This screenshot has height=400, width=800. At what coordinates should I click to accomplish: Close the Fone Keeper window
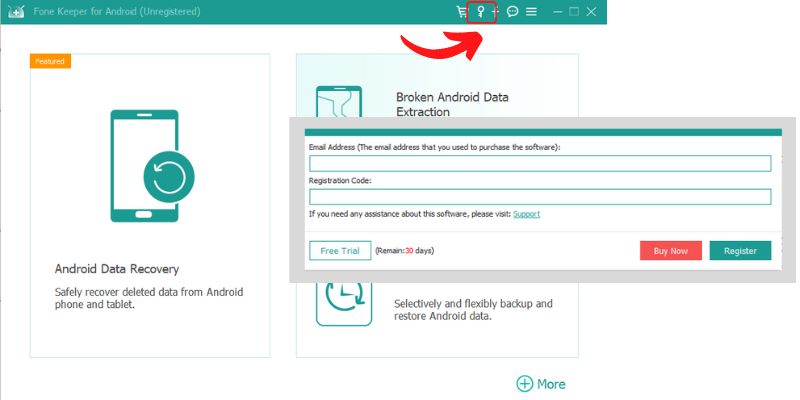[x=591, y=12]
